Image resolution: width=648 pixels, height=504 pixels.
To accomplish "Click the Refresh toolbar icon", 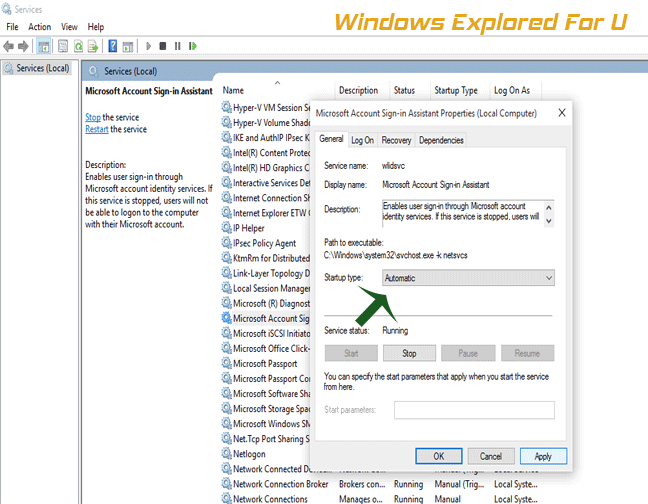I will 78,46.
